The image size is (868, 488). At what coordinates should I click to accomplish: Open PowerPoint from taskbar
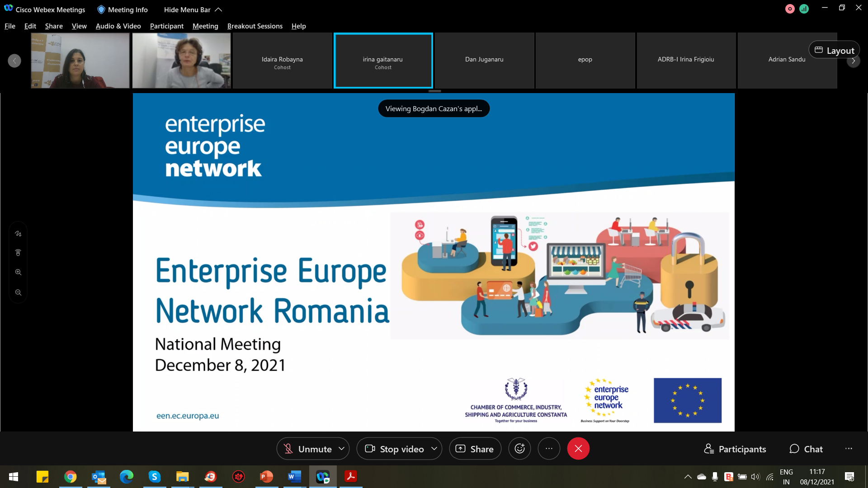pos(267,477)
